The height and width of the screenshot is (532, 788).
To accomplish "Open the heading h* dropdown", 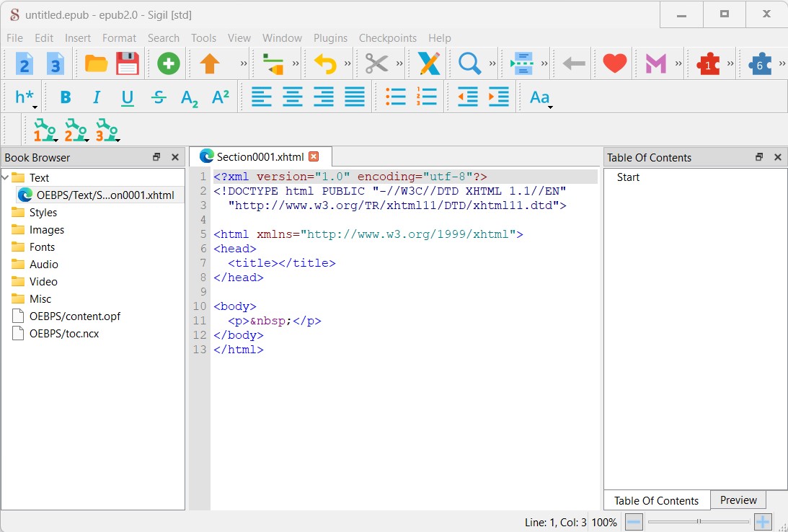I will coord(26,97).
